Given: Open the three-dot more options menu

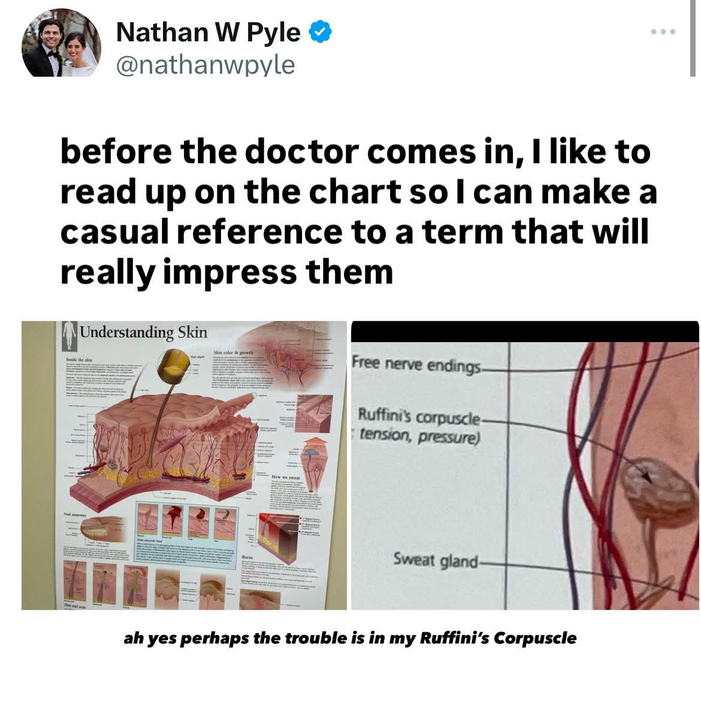Looking at the screenshot, I should click(x=664, y=31).
